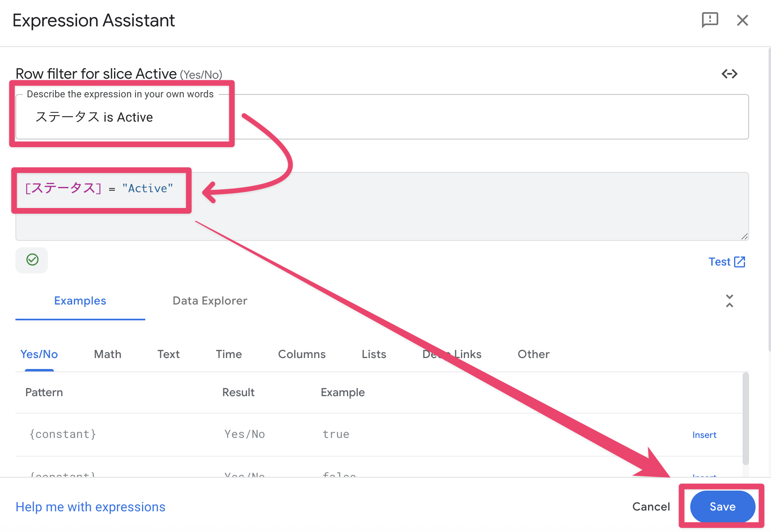
Task: Switch to the Data Explorer tab
Action: tap(210, 301)
